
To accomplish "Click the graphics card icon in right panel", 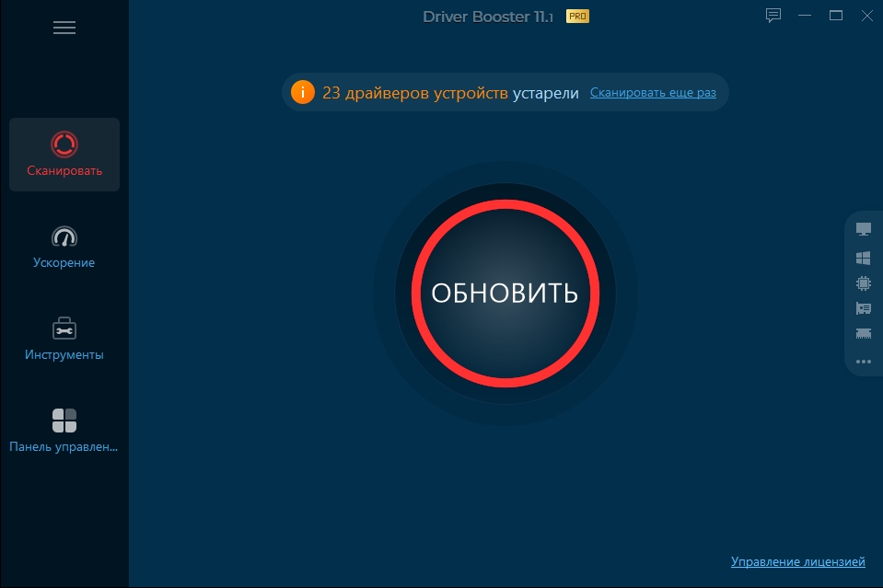I will click(864, 308).
